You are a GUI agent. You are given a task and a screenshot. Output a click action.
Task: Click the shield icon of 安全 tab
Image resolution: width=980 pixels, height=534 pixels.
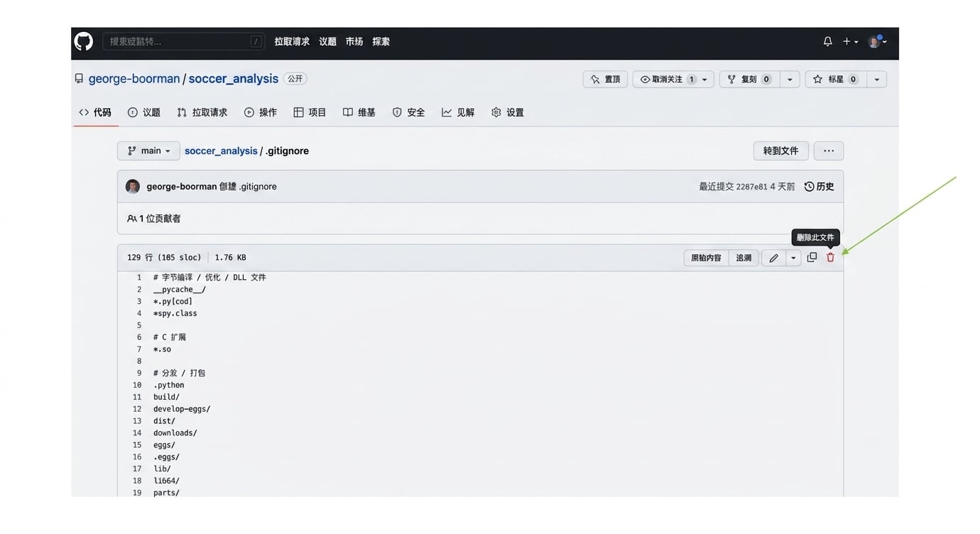coord(397,112)
